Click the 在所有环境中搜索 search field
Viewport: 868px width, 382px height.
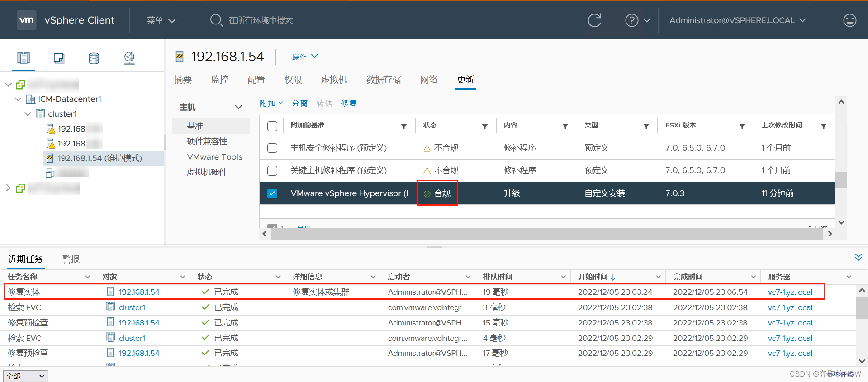tap(261, 20)
